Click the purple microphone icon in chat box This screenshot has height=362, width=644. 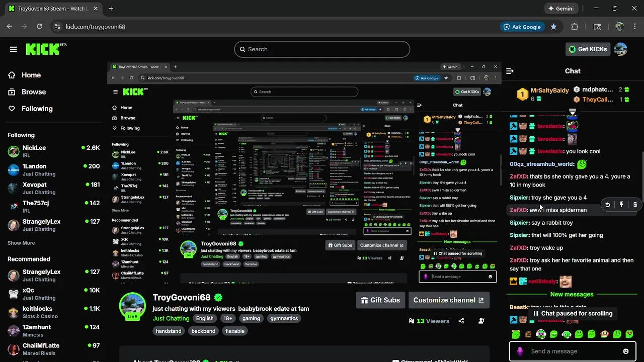pos(520,351)
